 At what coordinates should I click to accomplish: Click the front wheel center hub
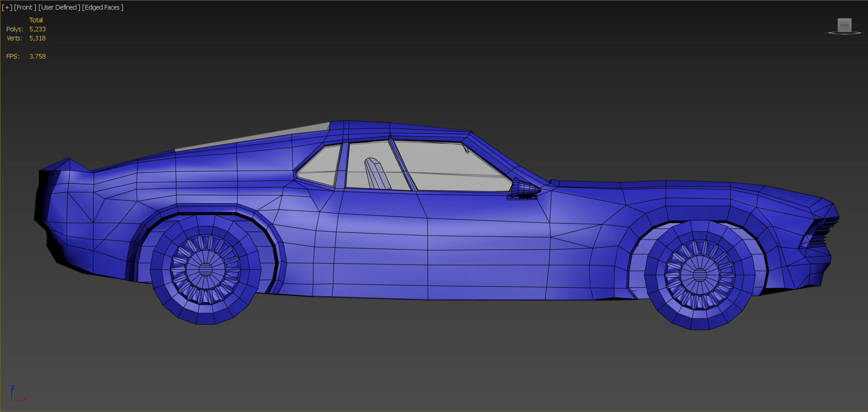point(700,275)
